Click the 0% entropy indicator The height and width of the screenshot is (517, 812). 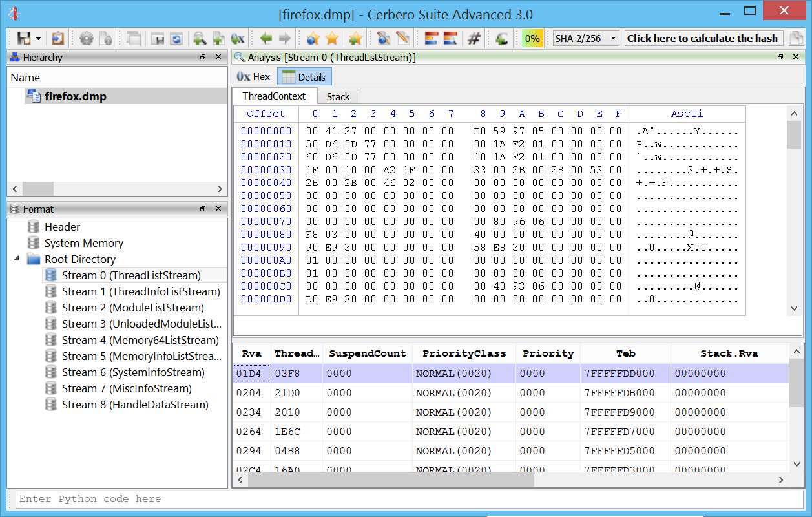click(532, 38)
